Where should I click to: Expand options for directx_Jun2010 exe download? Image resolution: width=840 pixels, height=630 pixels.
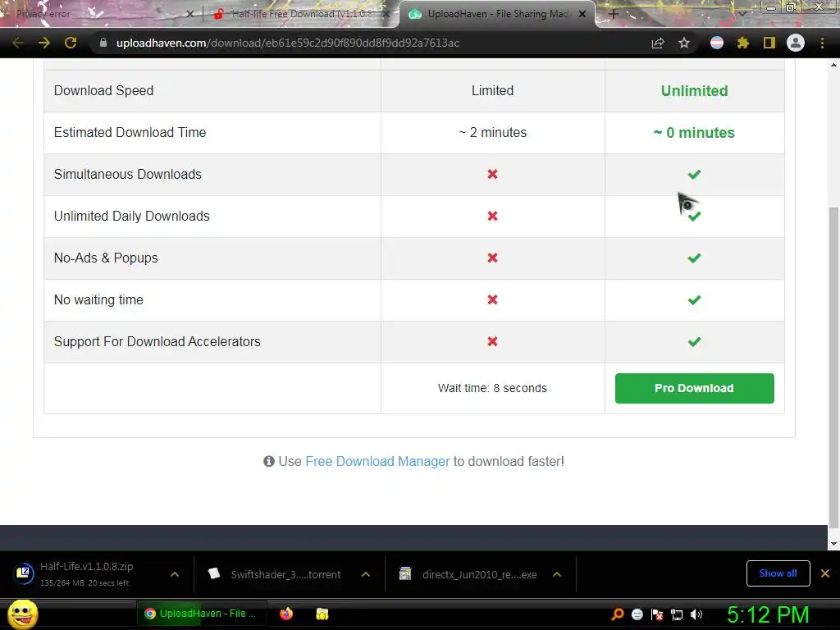point(557,574)
